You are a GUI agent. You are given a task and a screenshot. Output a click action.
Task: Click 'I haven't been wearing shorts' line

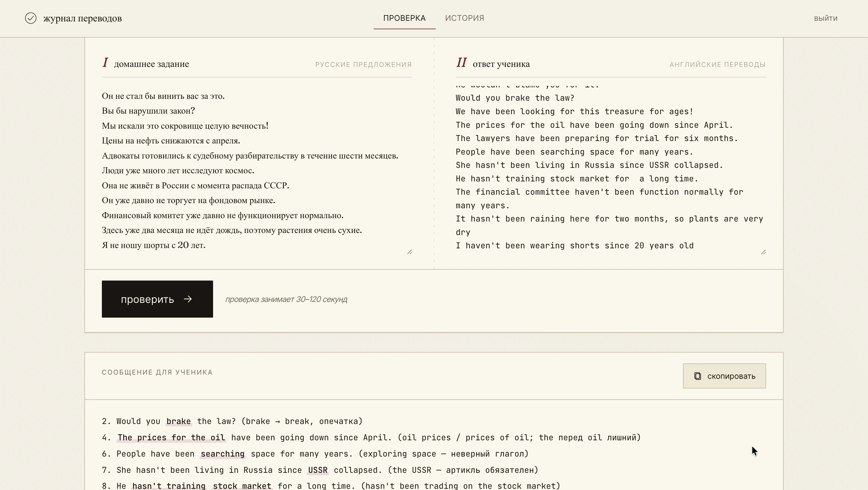tap(574, 246)
